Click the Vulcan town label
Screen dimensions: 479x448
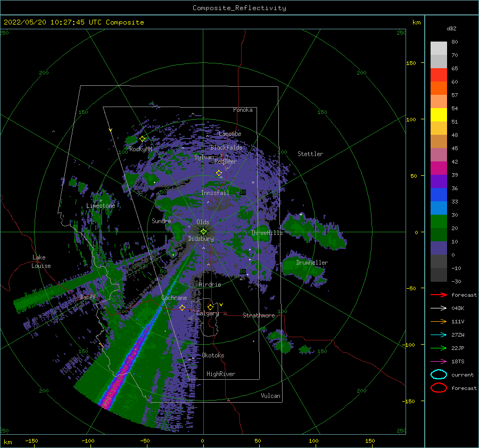[x=271, y=396]
